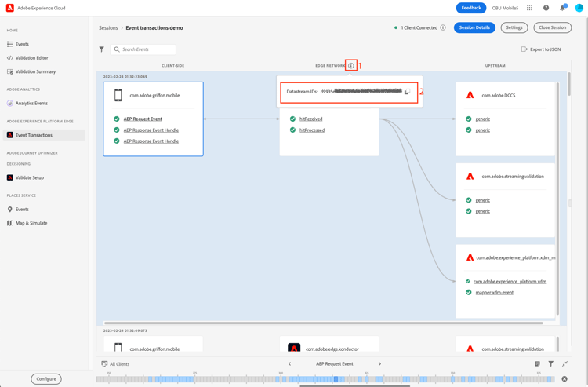This screenshot has width=588, height=387.
Task: Go to next event with right chevron
Action: [x=379, y=363]
